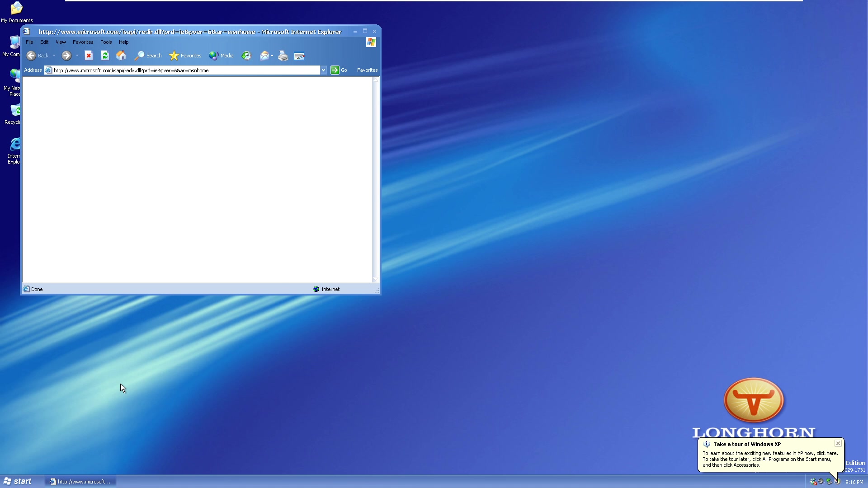This screenshot has height=488, width=868.
Task: Open the Forward history dropdown arrow
Action: [77, 56]
